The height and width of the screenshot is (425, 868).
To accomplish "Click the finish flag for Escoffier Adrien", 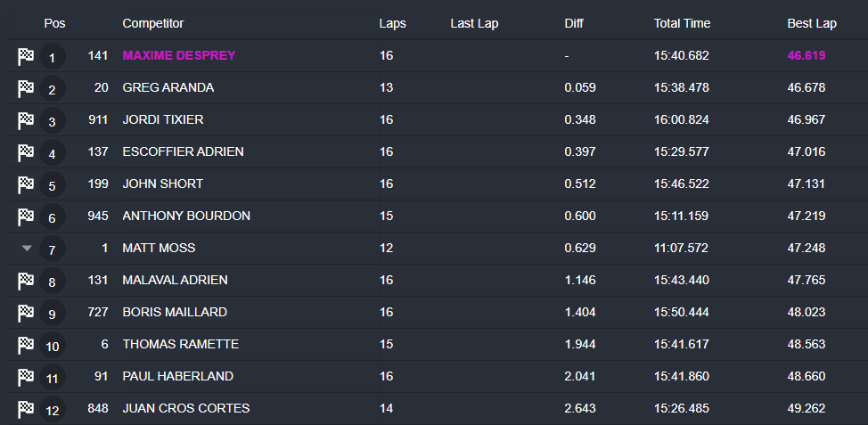I will (x=26, y=152).
